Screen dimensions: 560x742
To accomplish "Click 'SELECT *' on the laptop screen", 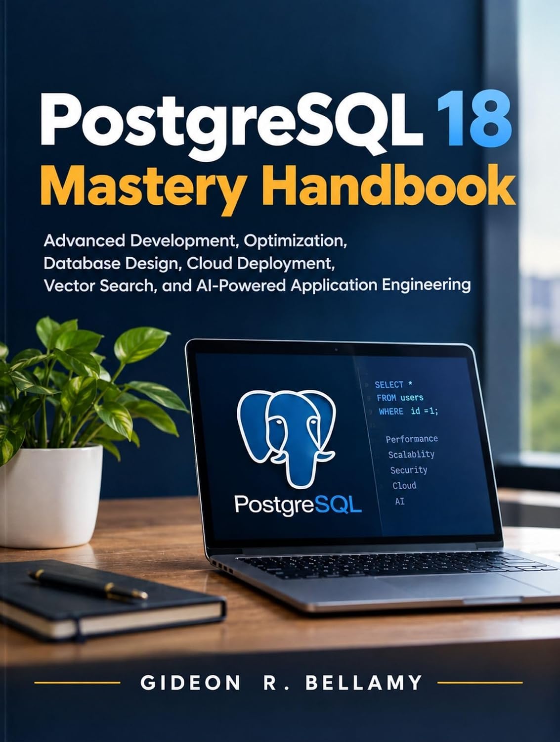I will click(393, 385).
